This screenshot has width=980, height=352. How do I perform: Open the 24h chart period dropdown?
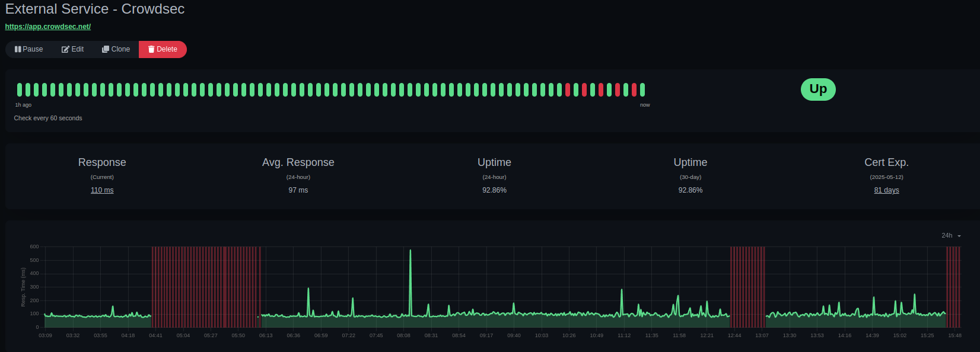pos(951,235)
